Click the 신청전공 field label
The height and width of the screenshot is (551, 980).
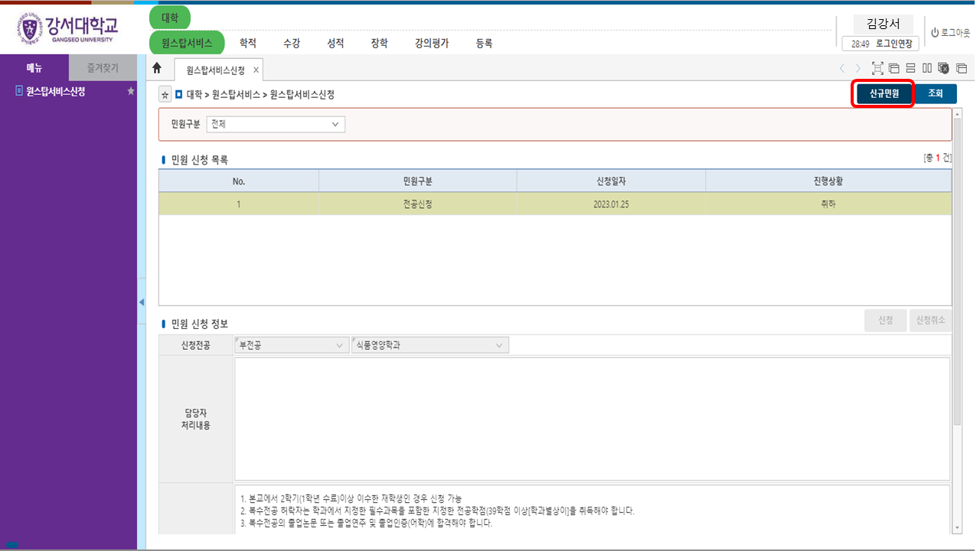(x=195, y=346)
